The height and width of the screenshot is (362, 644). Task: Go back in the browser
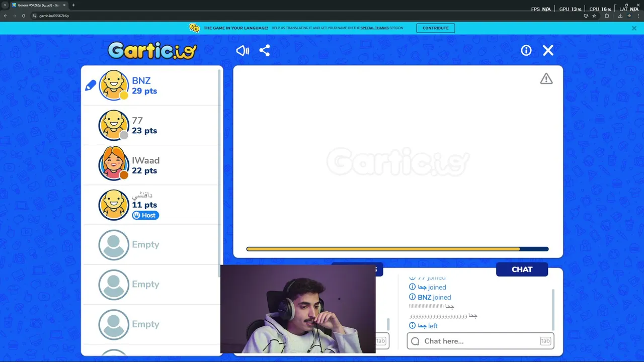coord(6,16)
